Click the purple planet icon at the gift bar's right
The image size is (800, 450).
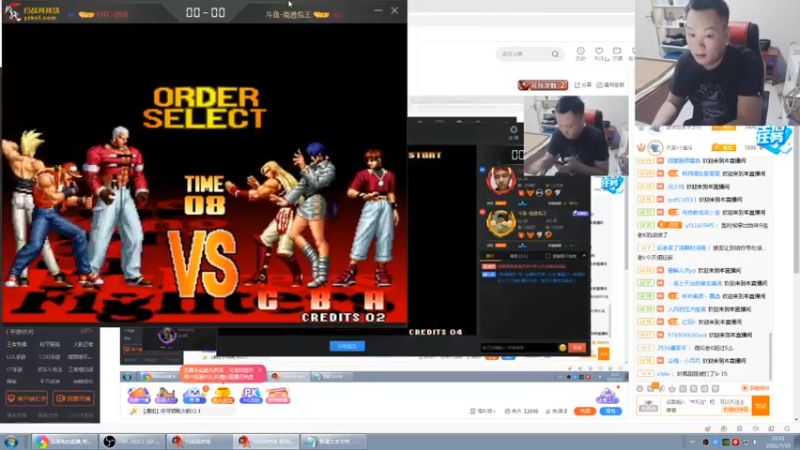[x=607, y=395]
